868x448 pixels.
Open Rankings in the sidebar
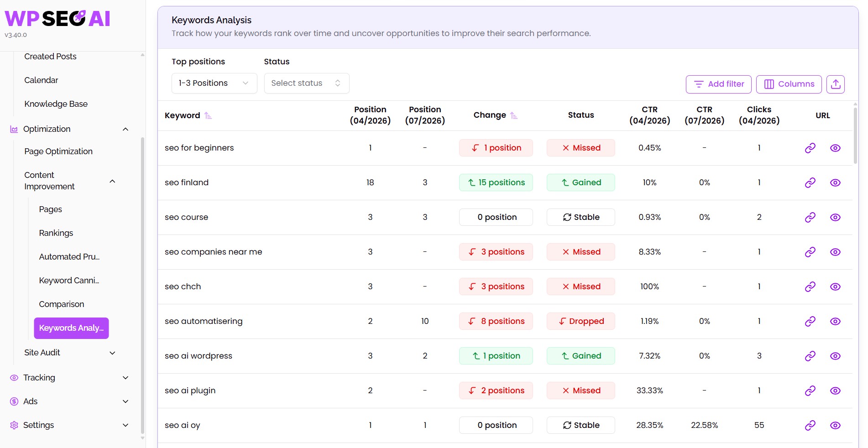(56, 233)
